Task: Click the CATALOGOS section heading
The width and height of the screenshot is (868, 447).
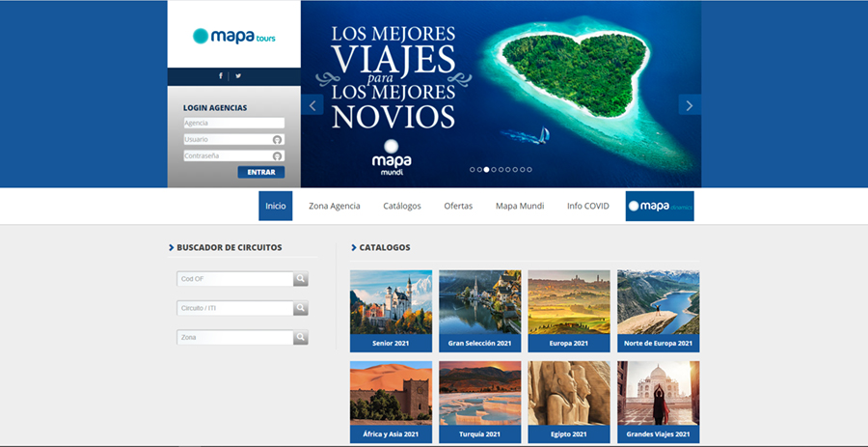Action: click(x=385, y=247)
